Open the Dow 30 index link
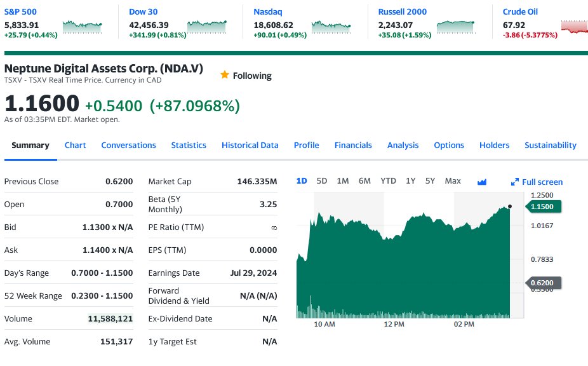This screenshot has height=366, width=588. (x=144, y=11)
